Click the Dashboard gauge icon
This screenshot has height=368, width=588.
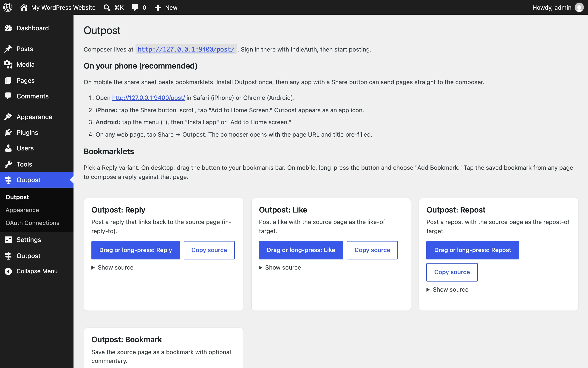8,28
